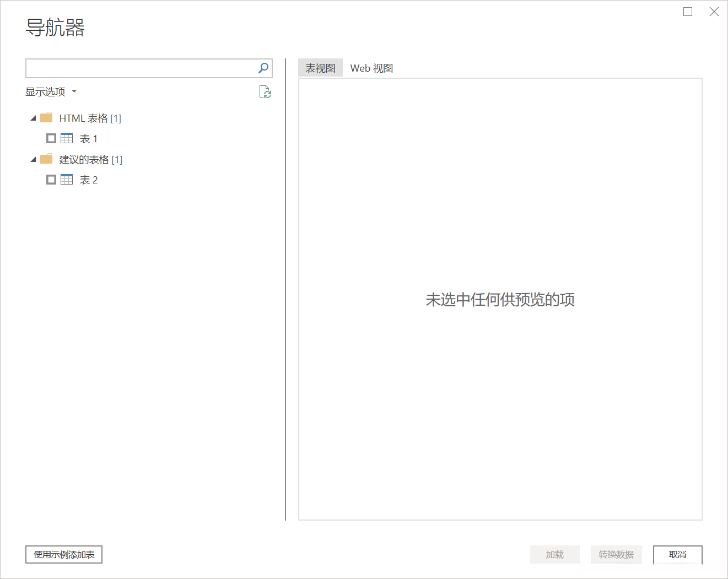Click the 使用示例添加表 button
Viewport: 728px width, 579px height.
[63, 554]
